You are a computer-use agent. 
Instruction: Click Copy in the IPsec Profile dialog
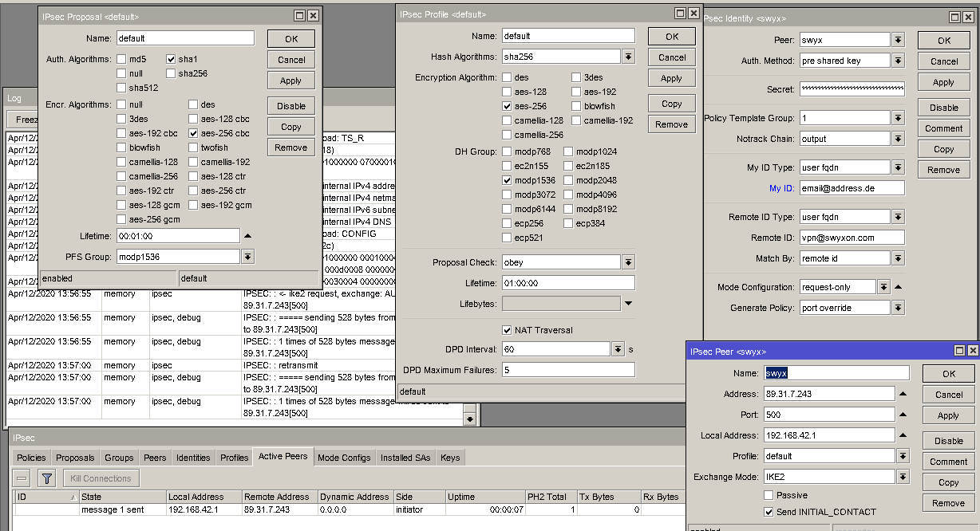[671, 103]
